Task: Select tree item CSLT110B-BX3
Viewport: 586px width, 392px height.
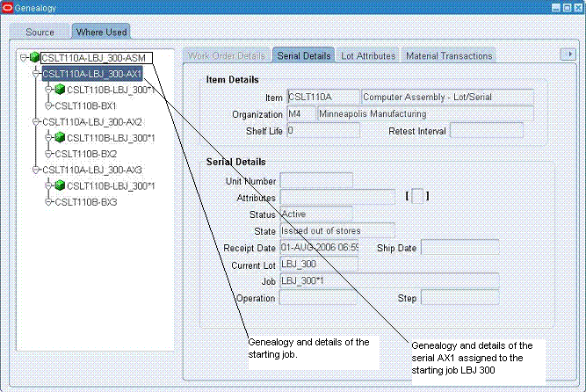Action: (85, 202)
